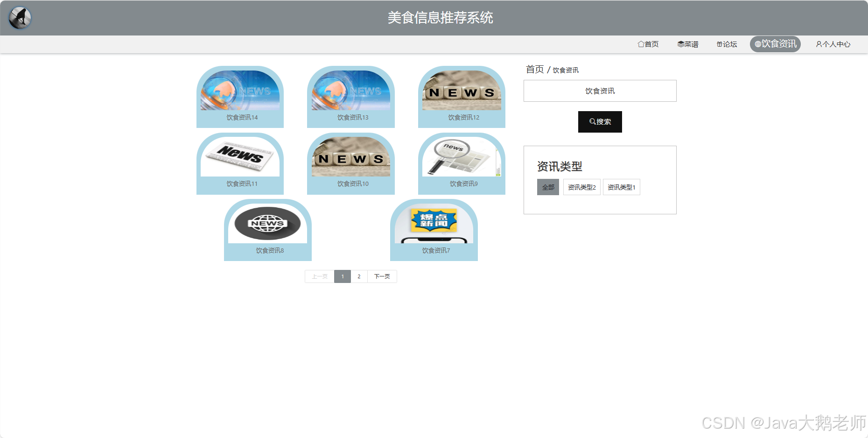868x438 pixels.
Task: Click the layers icon beside 菜谱
Action: coord(680,44)
